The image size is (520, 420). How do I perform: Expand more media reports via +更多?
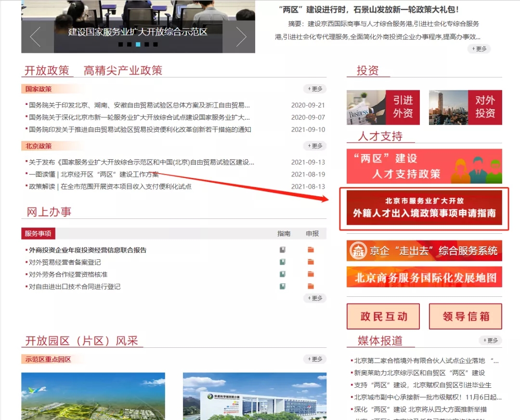pyautogui.click(x=490, y=341)
